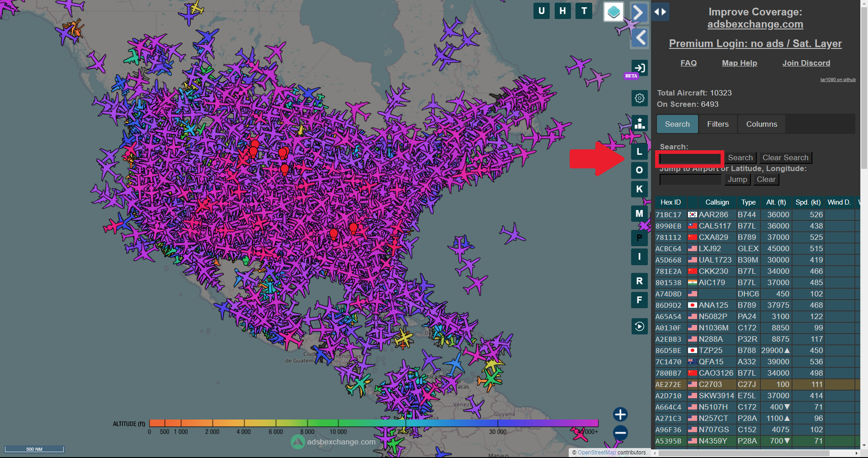Toggle the T tracks button
868x458 pixels.
[584, 11]
